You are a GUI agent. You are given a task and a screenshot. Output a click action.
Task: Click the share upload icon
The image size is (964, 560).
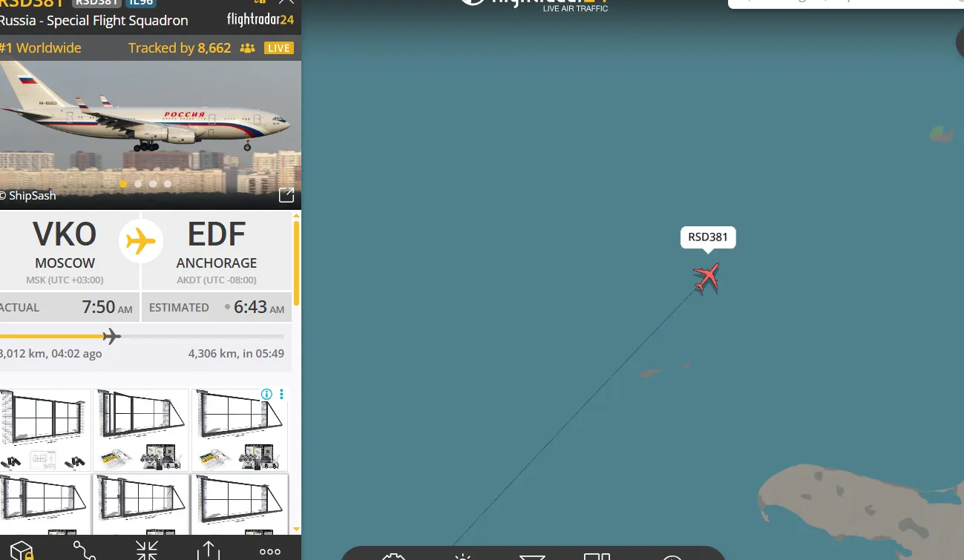pyautogui.click(x=209, y=550)
